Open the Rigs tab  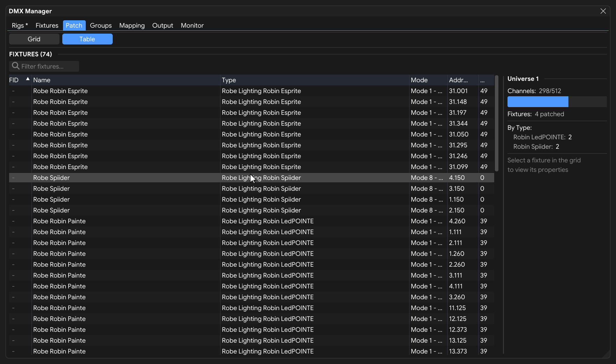[x=20, y=26]
